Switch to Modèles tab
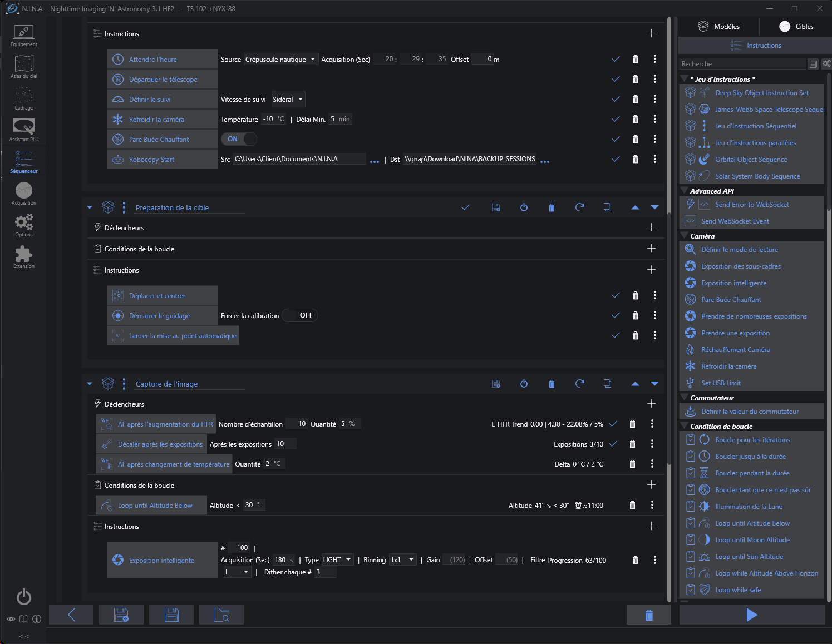This screenshot has width=832, height=644. coord(718,27)
